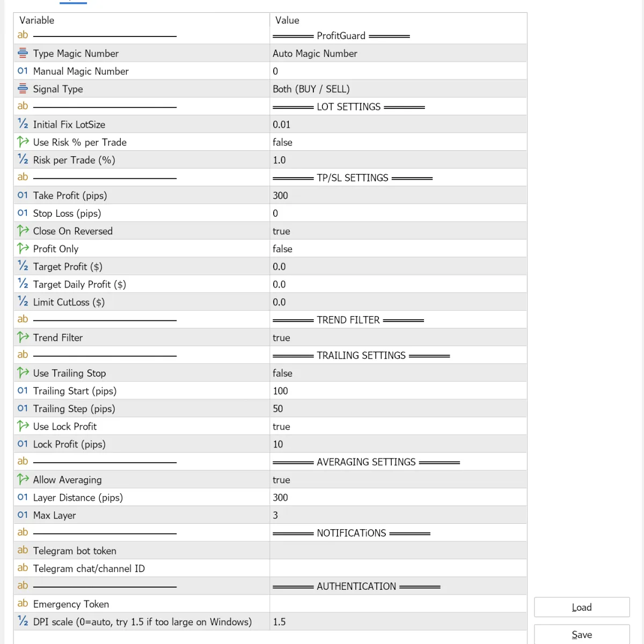Screen dimensions: 644x644
Task: Click the enum icon beside Signal Type
Action: click(x=23, y=89)
